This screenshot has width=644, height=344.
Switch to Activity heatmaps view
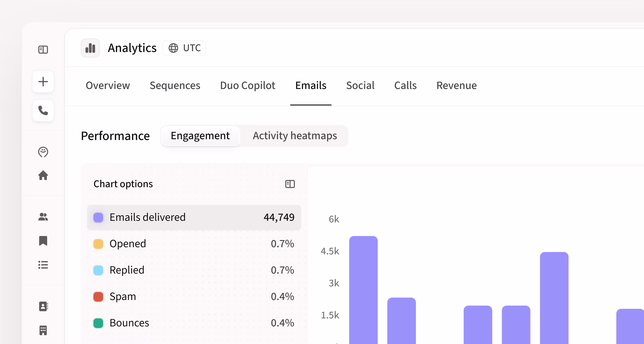[295, 136]
